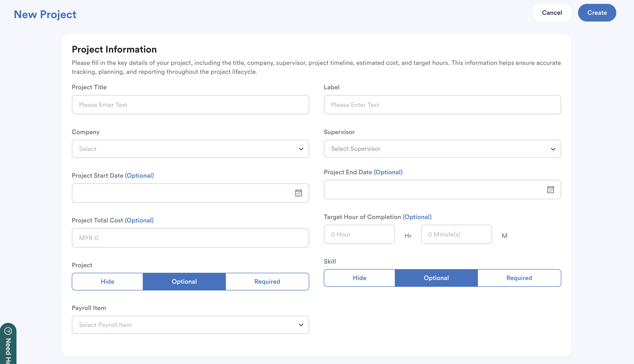Click into the Label text field
Image resolution: width=634 pixels, height=364 pixels.
click(442, 105)
